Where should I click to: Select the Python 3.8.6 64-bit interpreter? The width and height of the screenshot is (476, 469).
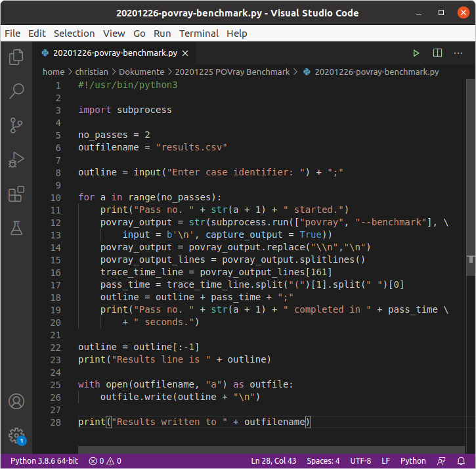(44, 461)
